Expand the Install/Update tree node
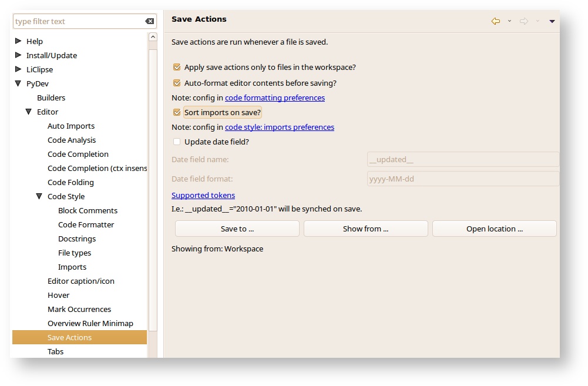 click(18, 55)
